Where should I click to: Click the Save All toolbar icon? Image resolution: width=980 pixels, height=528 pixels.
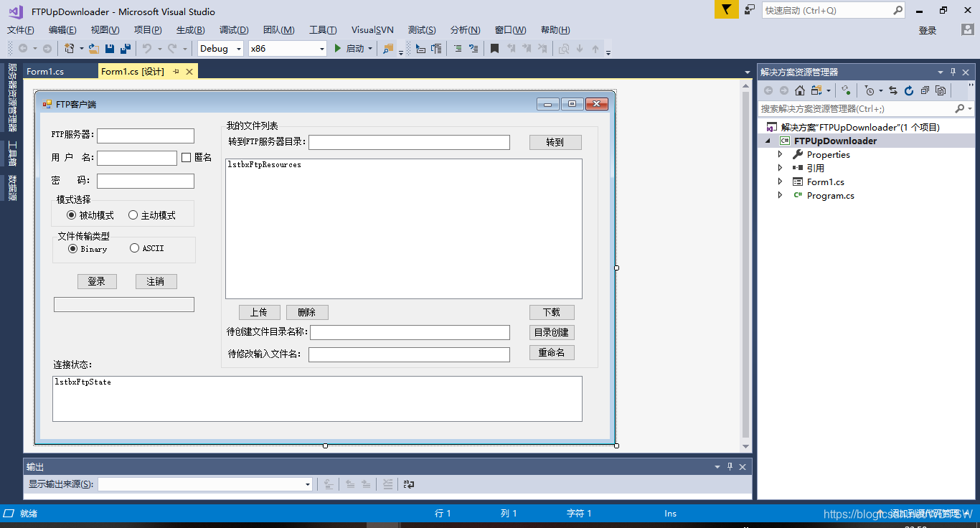click(x=126, y=49)
